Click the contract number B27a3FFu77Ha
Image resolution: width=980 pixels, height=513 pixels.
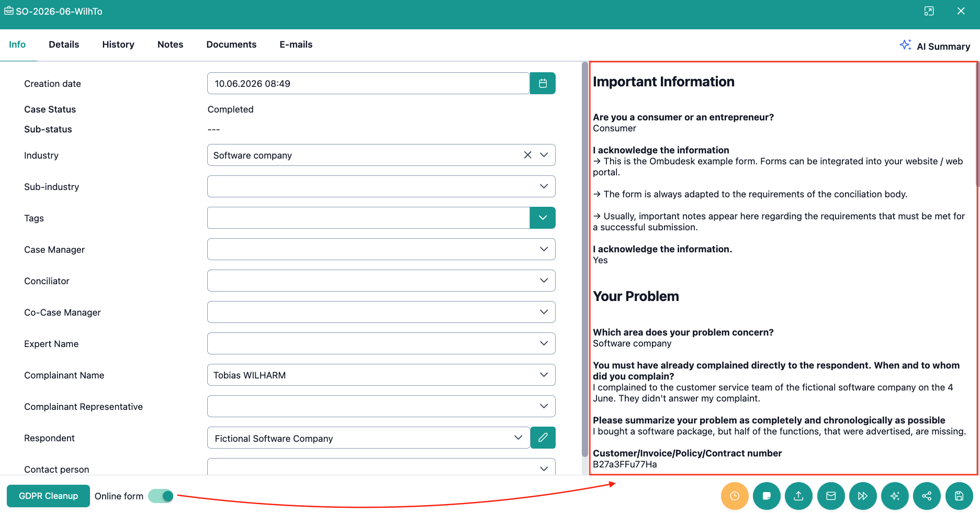625,464
